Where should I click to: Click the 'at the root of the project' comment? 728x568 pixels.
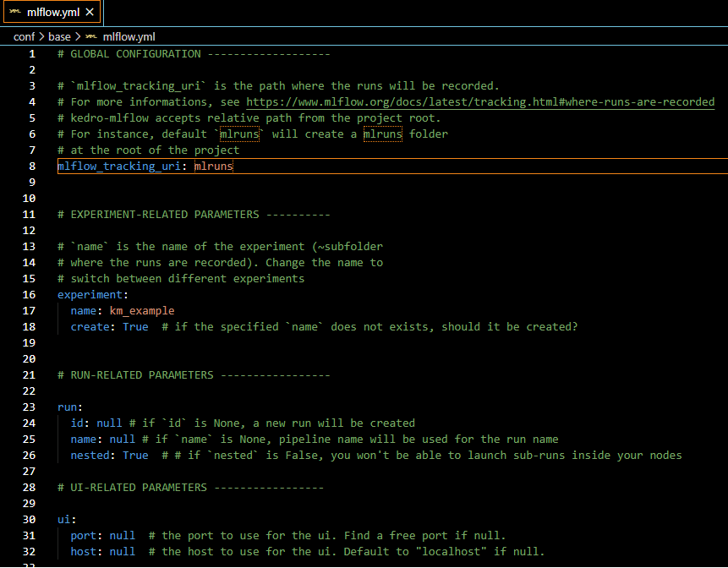coord(149,150)
